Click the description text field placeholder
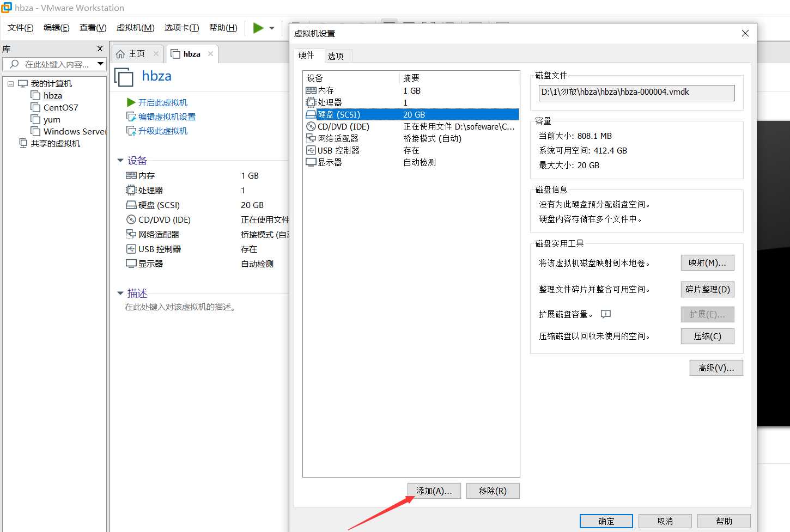Image resolution: width=790 pixels, height=532 pixels. [181, 307]
